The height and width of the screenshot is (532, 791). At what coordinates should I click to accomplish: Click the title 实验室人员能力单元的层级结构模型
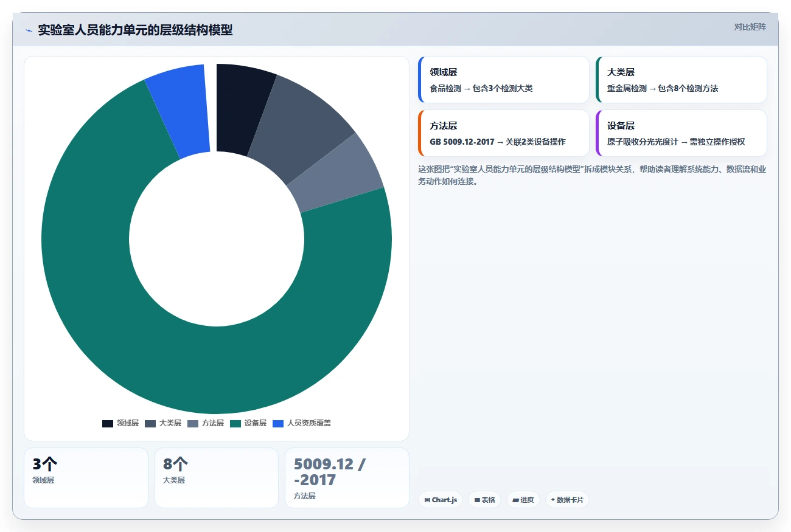[135, 30]
